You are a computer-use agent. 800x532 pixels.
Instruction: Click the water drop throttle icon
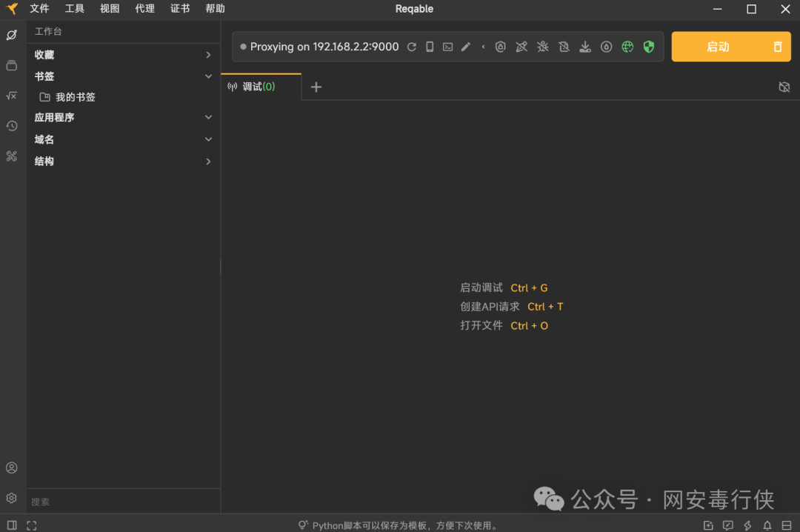pyautogui.click(x=606, y=47)
